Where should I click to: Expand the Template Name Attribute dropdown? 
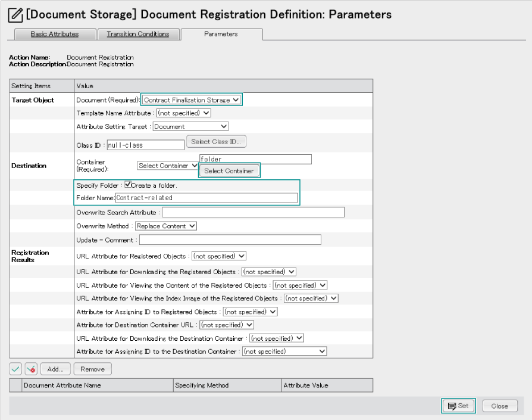click(184, 113)
